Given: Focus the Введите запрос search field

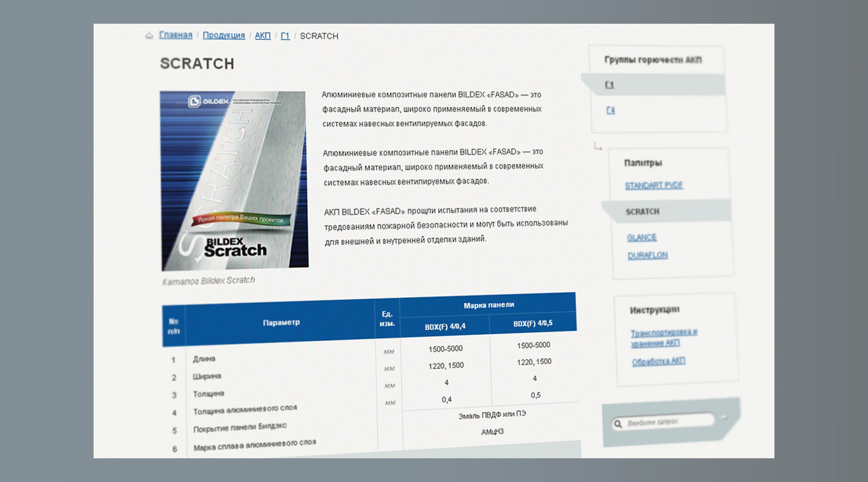Looking at the screenshot, I should click(668, 422).
